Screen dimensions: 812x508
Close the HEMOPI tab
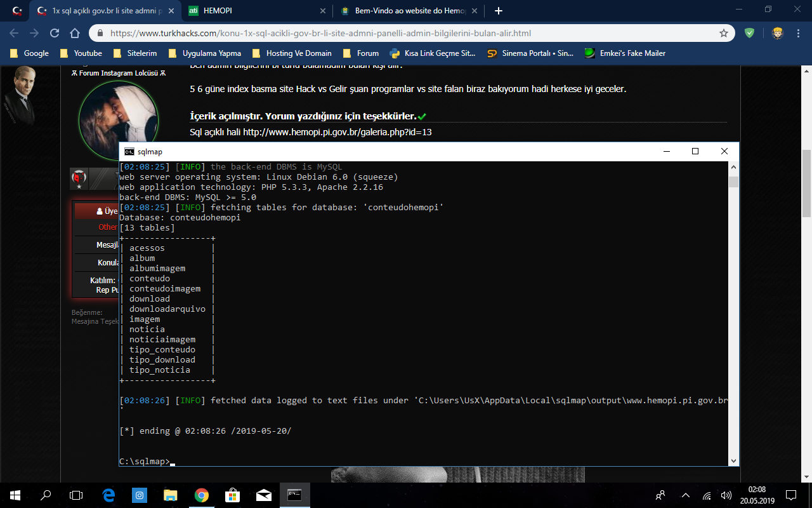tap(322, 11)
